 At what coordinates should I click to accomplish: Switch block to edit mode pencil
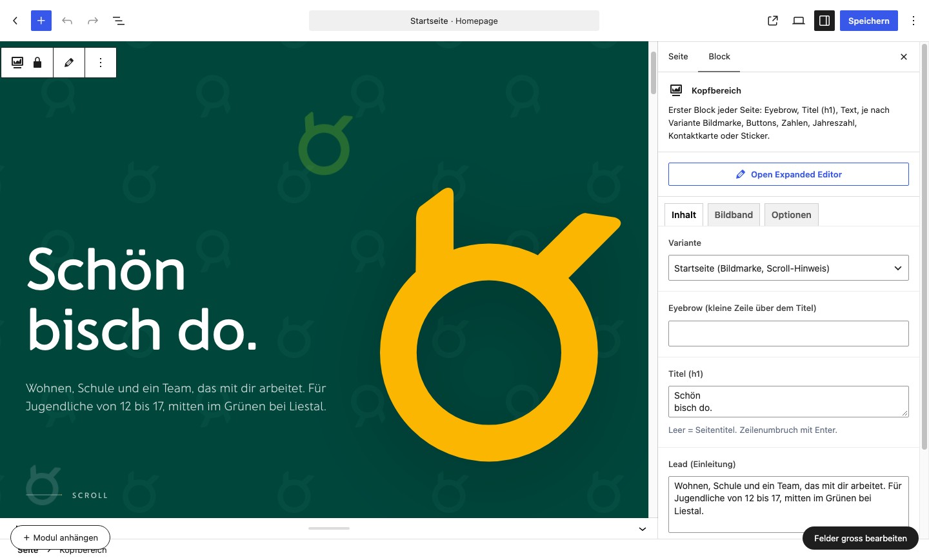coord(69,63)
